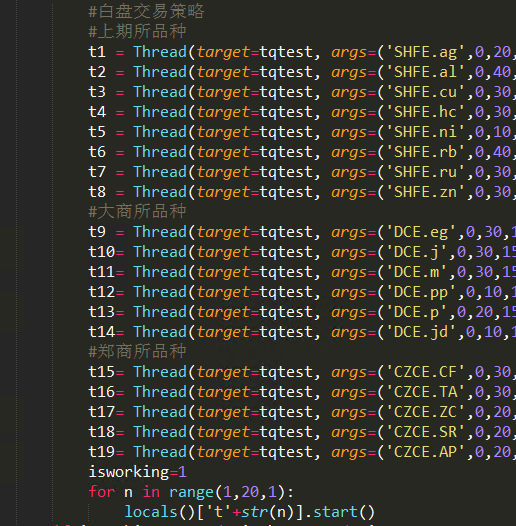Place the cursor on the #上期所品种 comment
Viewport: 516px width, 526px height.
137,32
